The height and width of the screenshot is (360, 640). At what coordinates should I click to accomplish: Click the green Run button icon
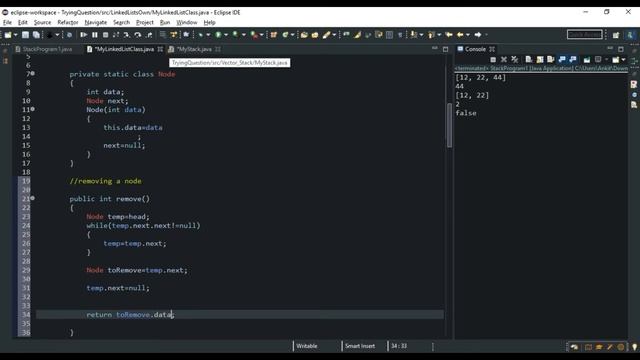218,35
